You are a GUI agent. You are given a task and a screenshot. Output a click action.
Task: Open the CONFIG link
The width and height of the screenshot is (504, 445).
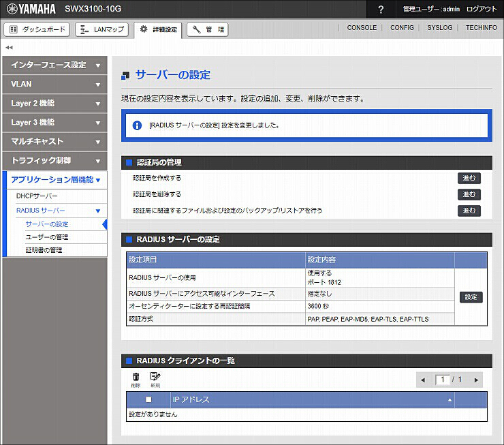tap(402, 28)
